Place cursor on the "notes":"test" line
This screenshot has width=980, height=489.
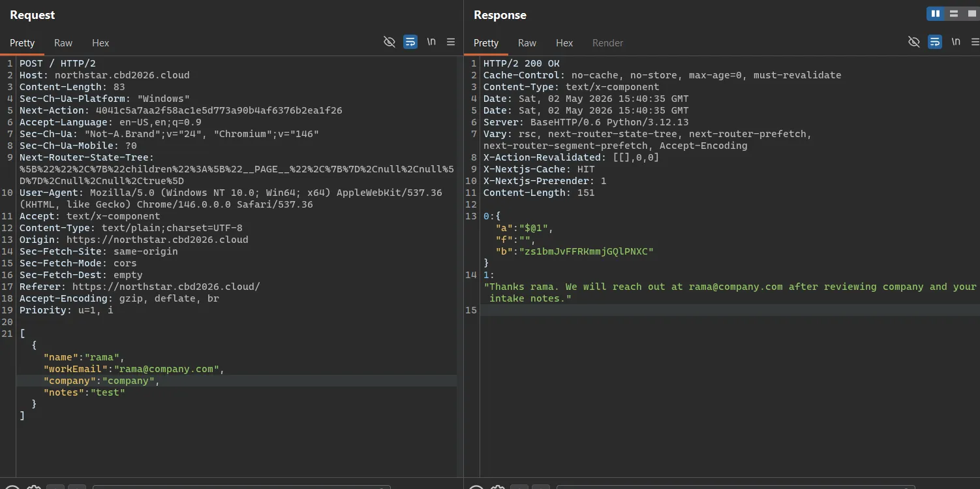[x=84, y=392]
